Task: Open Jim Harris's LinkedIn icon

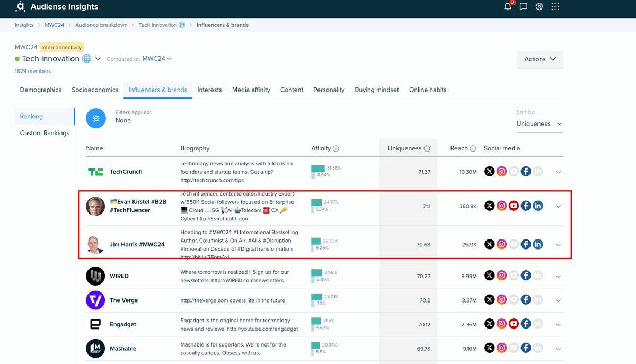Action: (538, 244)
